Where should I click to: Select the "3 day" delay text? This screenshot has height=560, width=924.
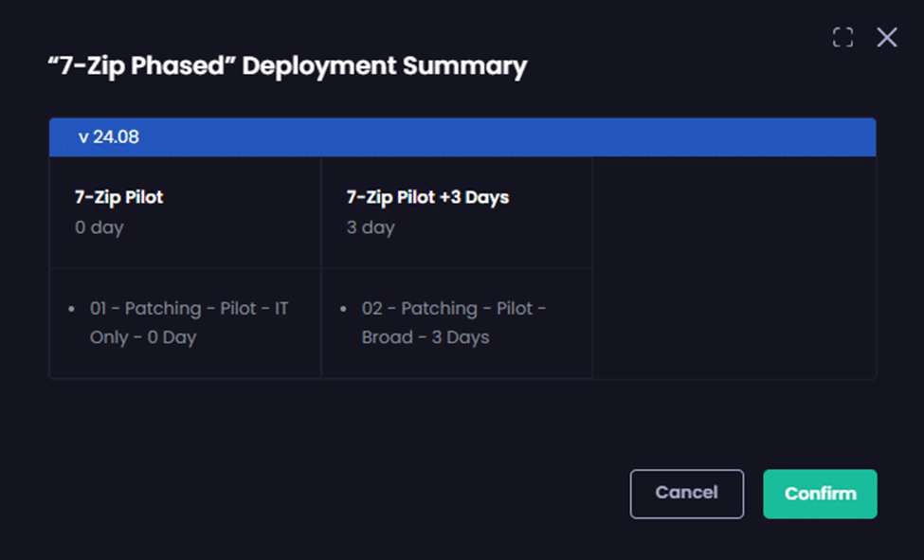point(371,227)
